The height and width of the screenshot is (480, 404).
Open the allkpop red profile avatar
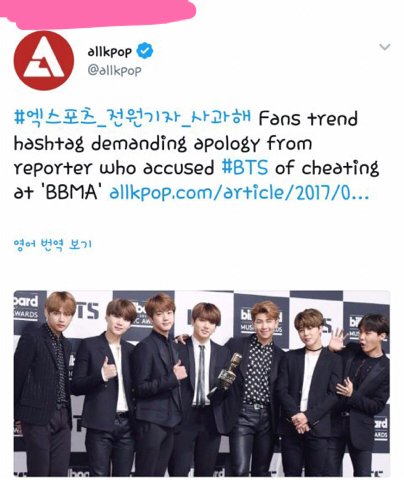pos(44,61)
